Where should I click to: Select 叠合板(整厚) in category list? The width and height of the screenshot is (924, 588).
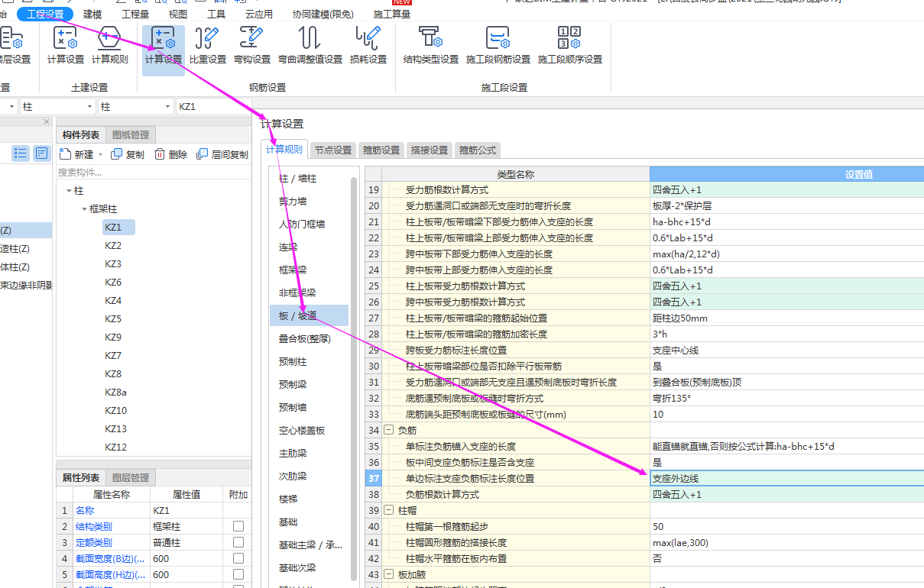310,338
